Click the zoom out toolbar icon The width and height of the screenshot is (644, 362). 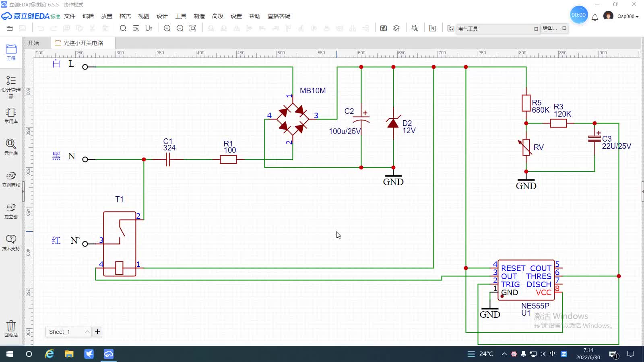[180, 28]
